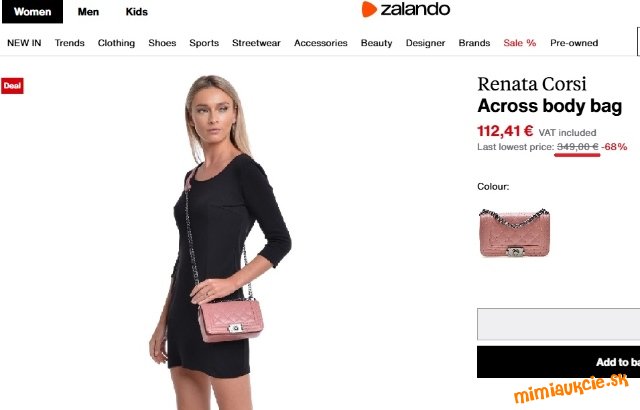Click the Zalando orange logo icon
Viewport: 640px width, 410px height.
pos(369,9)
